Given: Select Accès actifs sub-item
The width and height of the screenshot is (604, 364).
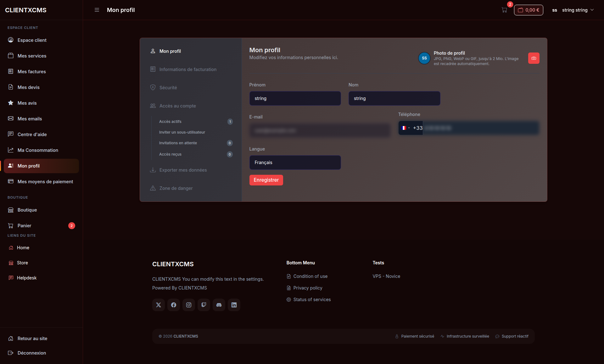Looking at the screenshot, I should [x=195, y=122].
